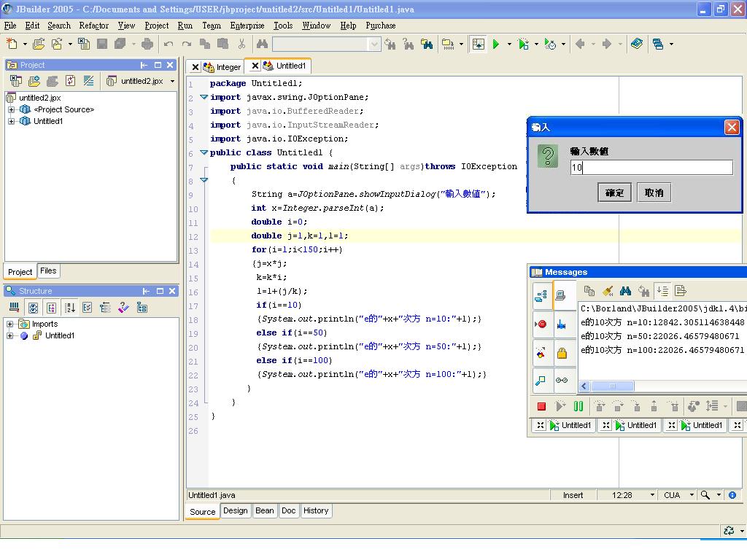Select the first Untitled1 run tab in Messages

pos(570,425)
